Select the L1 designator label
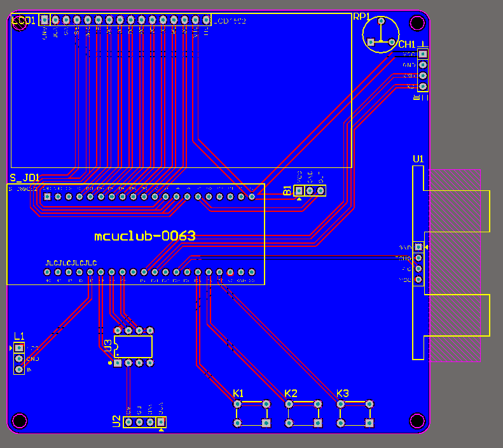This screenshot has width=503, height=448. pyautogui.click(x=19, y=337)
